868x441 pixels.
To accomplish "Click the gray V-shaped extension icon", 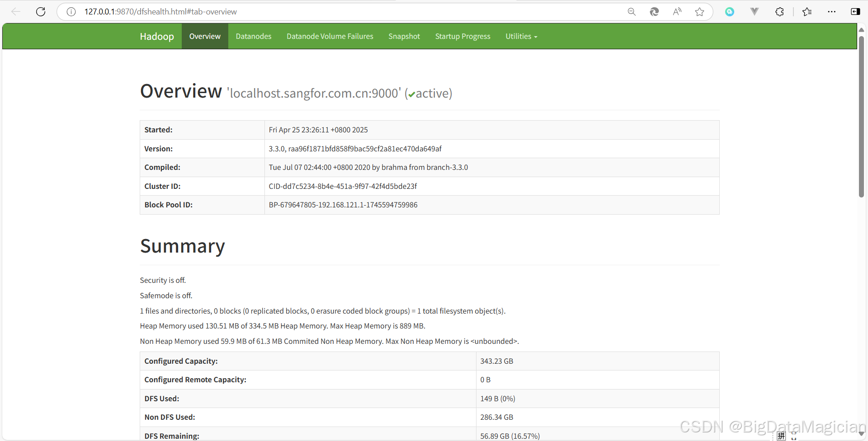I will point(754,12).
